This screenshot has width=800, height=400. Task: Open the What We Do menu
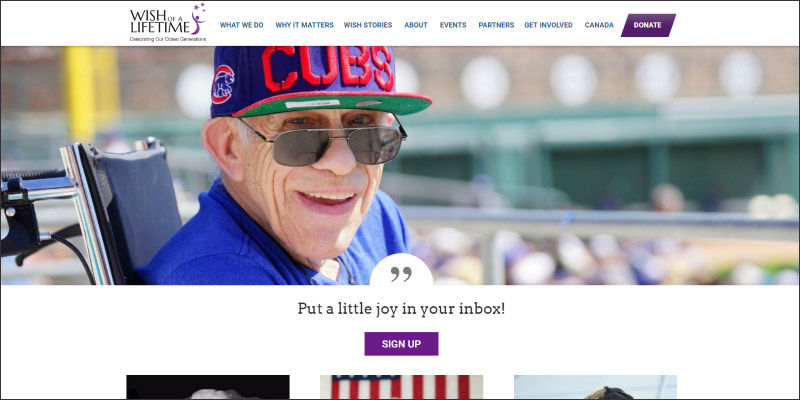pos(241,25)
